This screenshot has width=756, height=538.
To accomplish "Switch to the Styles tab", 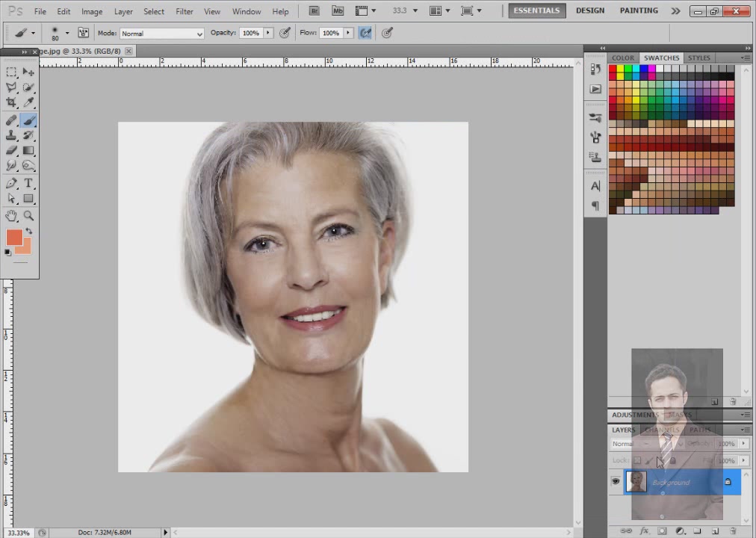I will point(699,58).
